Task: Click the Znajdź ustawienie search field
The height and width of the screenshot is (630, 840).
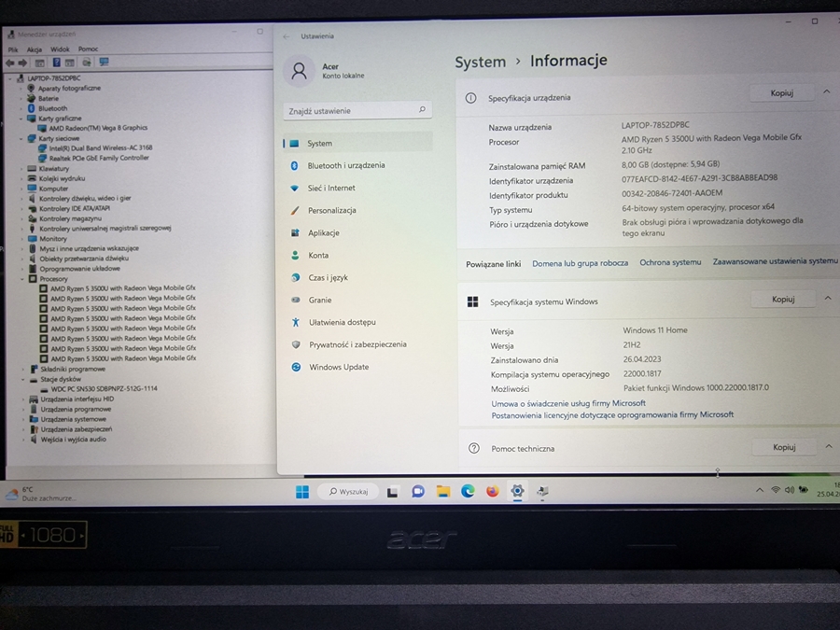Action: coord(357,110)
